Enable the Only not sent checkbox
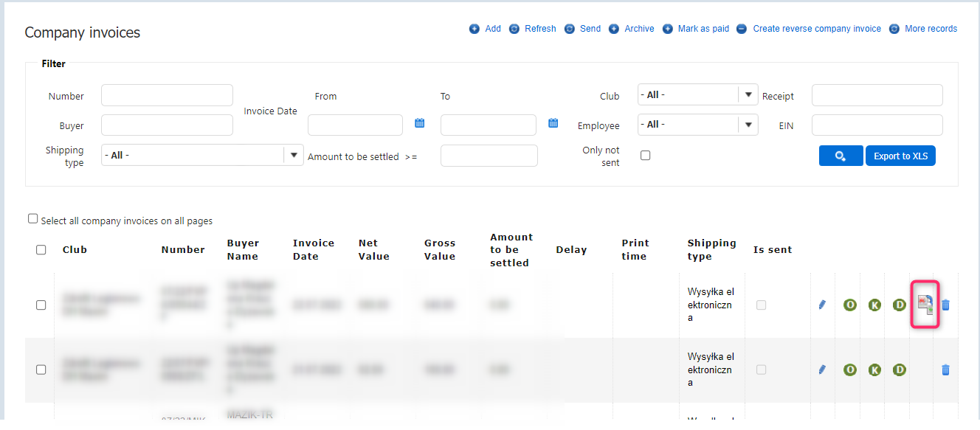 (x=646, y=156)
